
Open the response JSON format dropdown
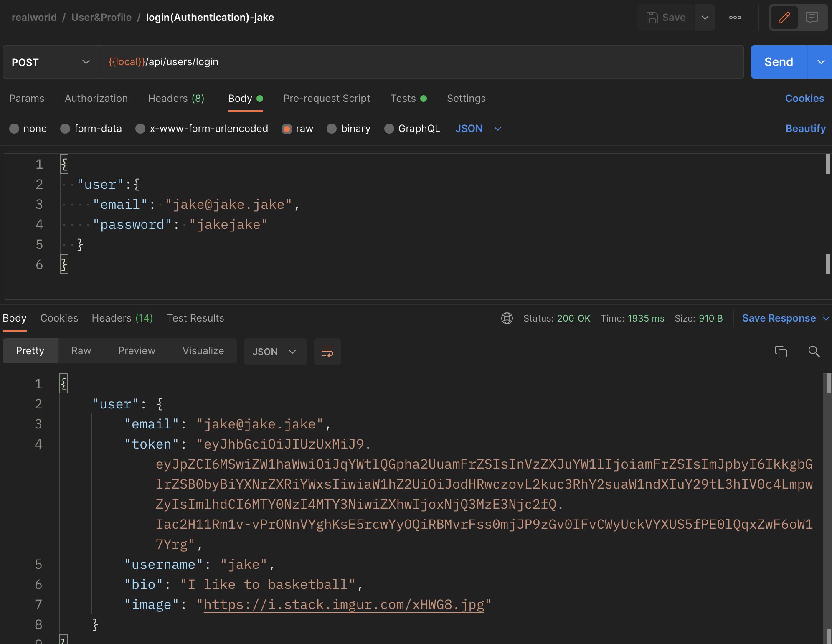tap(275, 352)
